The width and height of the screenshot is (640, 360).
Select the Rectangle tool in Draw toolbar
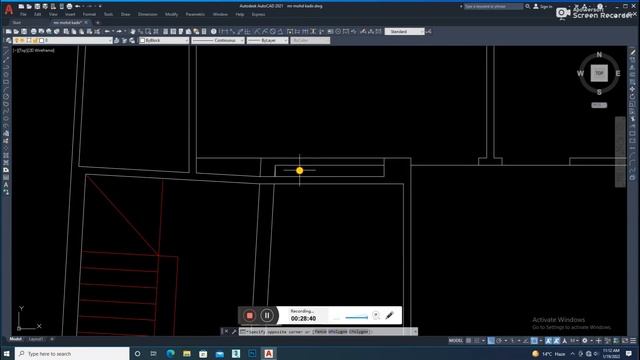pos(6,82)
